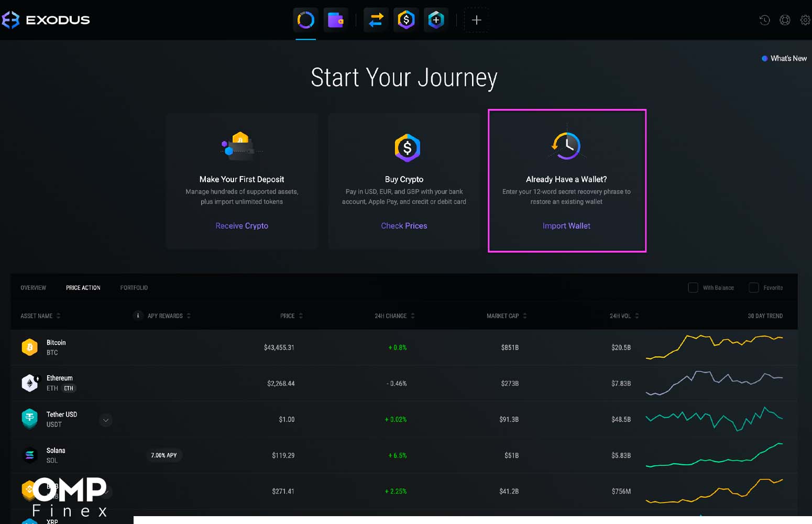Click the APY Rewards info icon
This screenshot has height=524, width=812.
tap(138, 315)
